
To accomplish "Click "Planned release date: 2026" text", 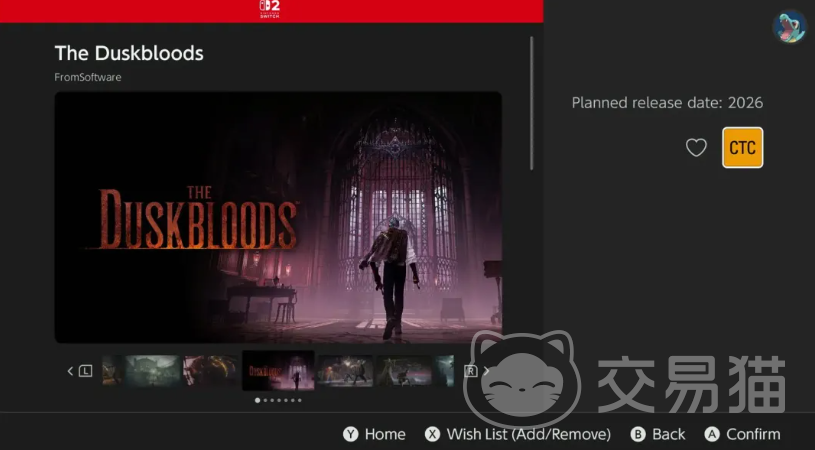I will (667, 102).
